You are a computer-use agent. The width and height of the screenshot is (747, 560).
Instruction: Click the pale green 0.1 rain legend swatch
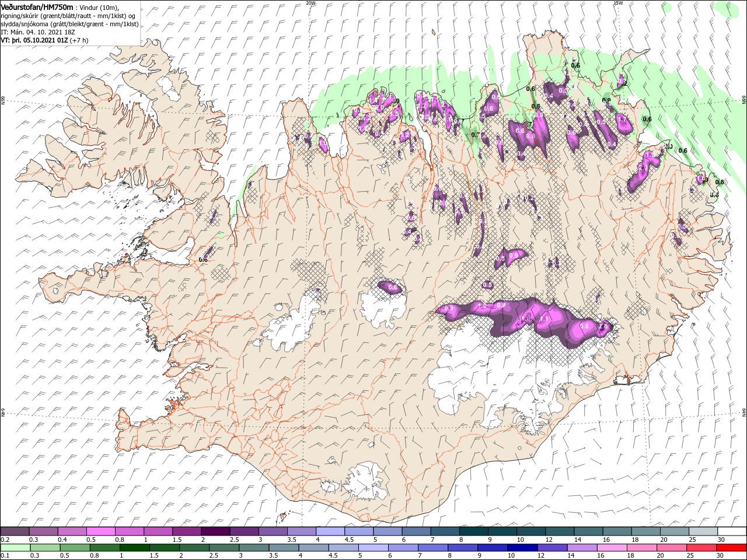tap(15, 548)
